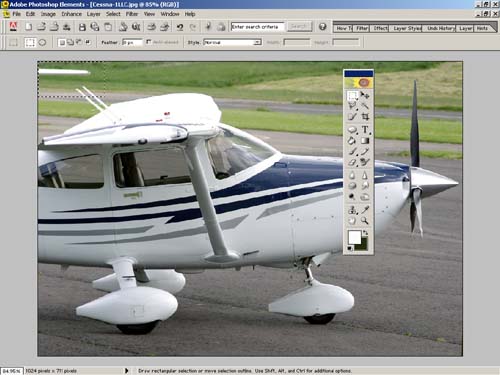The height and width of the screenshot is (375, 500).
Task: Expand the status bar info arrow
Action: point(126,370)
